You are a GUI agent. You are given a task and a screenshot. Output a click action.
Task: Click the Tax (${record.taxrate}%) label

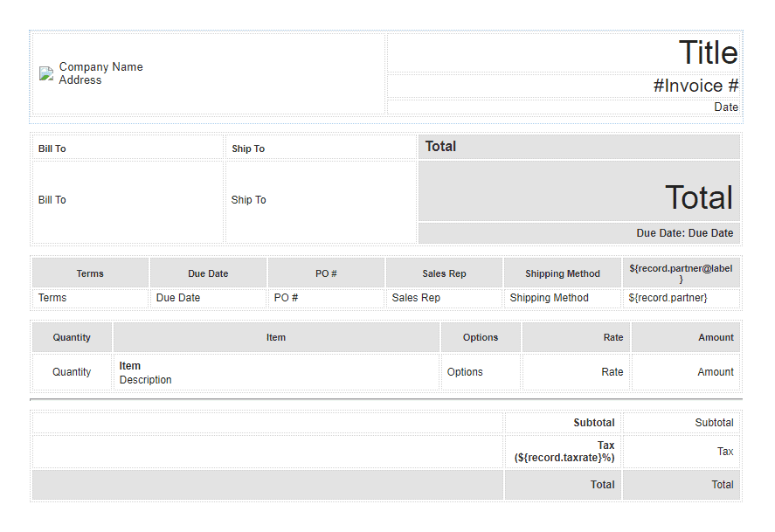point(563,452)
